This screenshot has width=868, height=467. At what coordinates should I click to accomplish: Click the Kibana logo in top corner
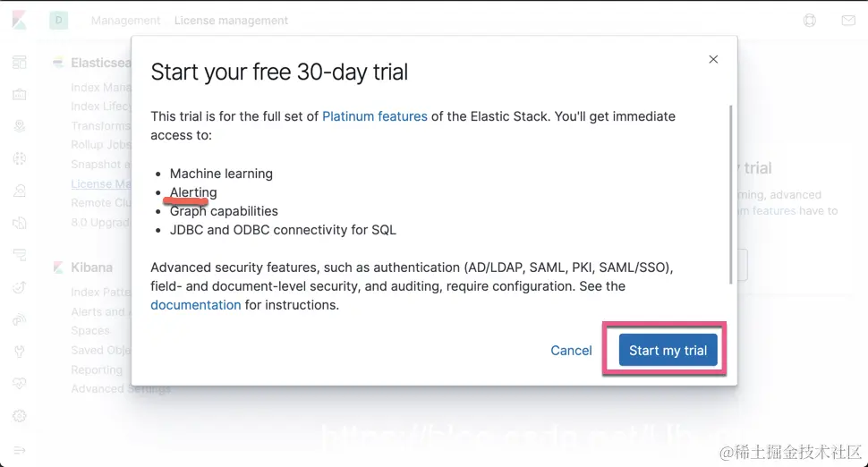(x=19, y=20)
